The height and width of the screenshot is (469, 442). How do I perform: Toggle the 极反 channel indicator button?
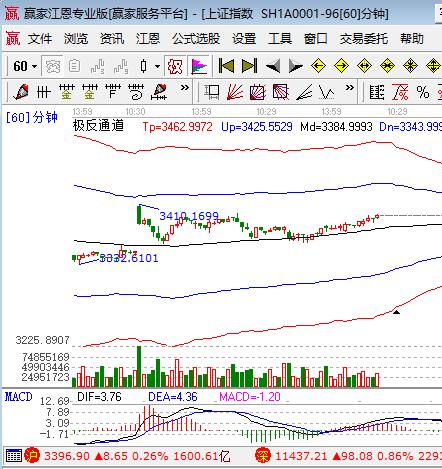click(x=175, y=66)
